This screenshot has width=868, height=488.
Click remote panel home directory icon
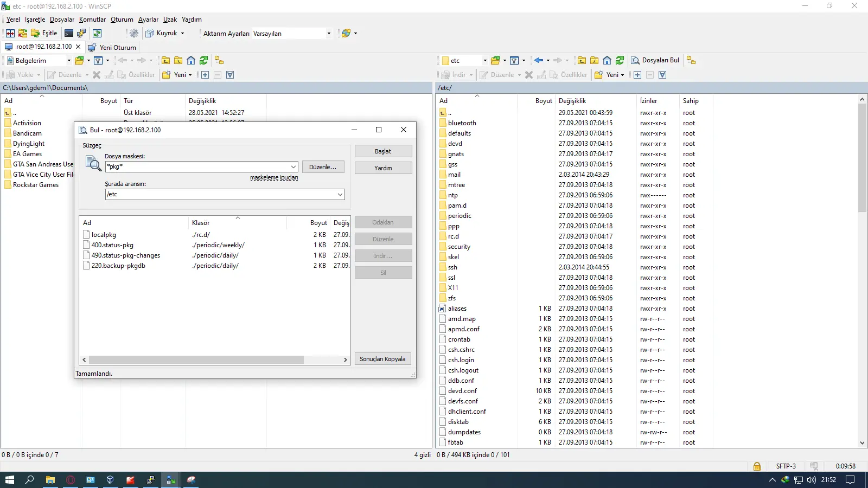click(x=607, y=60)
